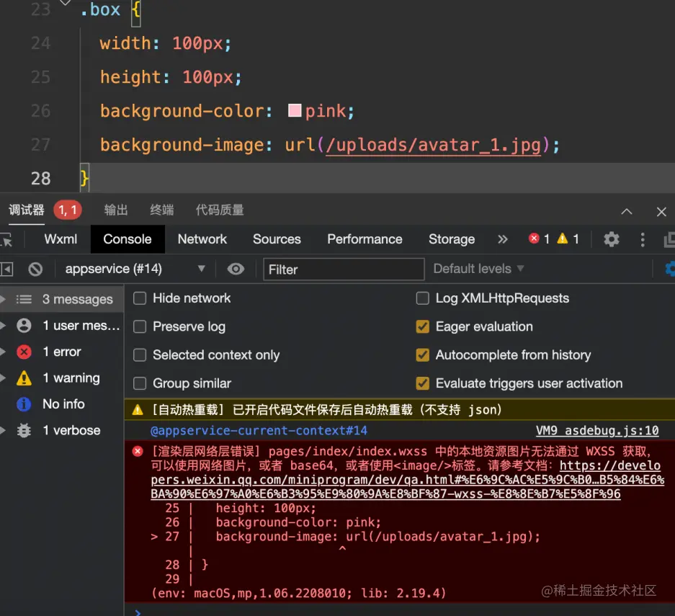This screenshot has width=675, height=616.
Task: Click the blue console settings gear
Action: point(670,269)
